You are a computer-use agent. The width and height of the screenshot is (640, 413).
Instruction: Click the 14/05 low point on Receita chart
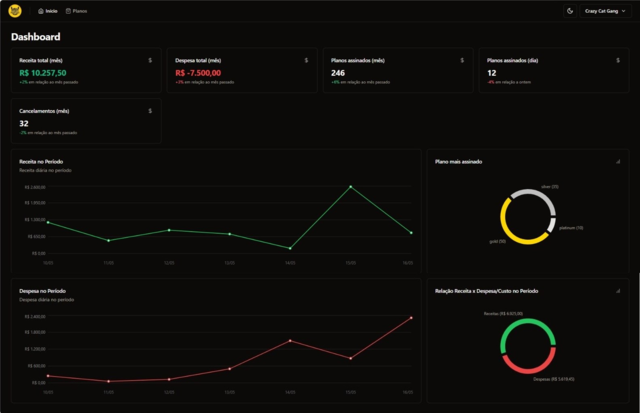[x=290, y=248]
